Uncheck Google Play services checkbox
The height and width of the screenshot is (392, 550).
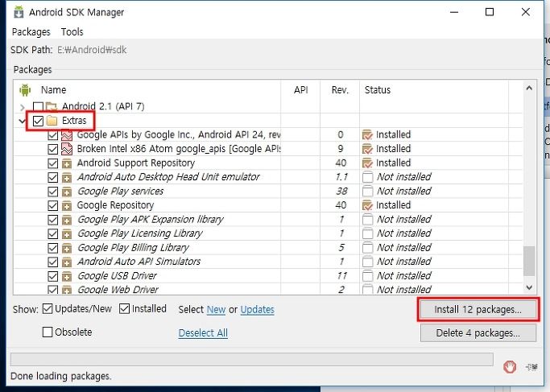[52, 192]
